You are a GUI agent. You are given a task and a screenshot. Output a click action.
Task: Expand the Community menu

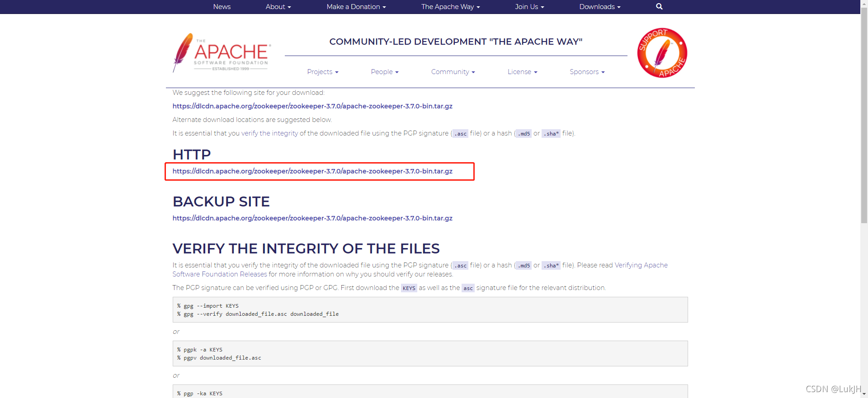coord(453,72)
